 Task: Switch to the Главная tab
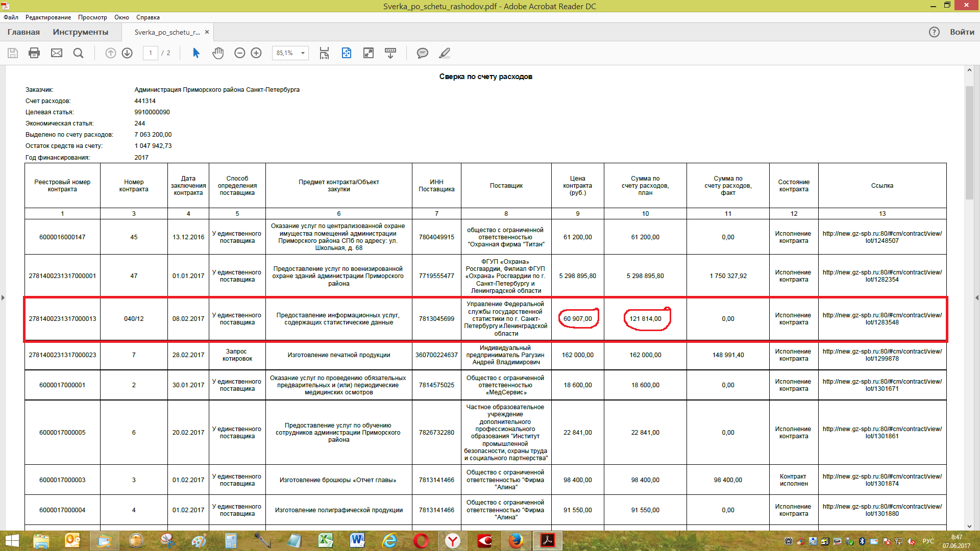coord(23,32)
